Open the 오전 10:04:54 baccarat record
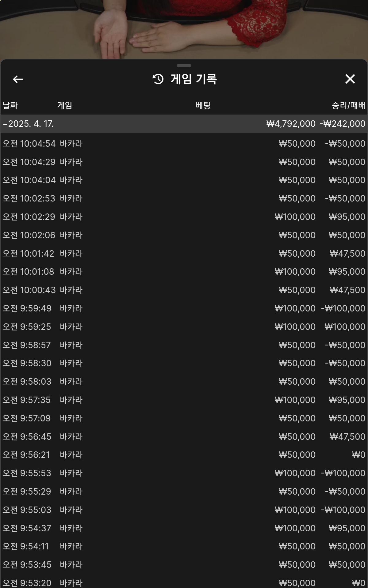Viewport: 368px width, 588px height. coord(184,144)
